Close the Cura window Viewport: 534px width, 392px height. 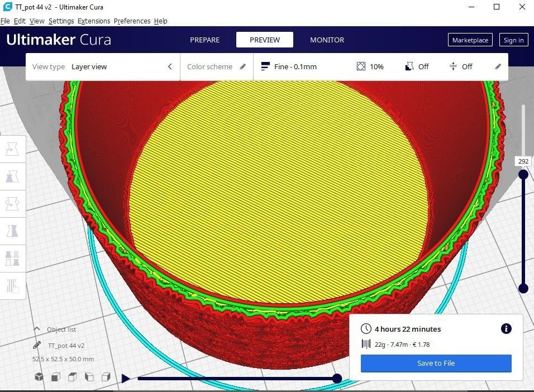tap(522, 7)
